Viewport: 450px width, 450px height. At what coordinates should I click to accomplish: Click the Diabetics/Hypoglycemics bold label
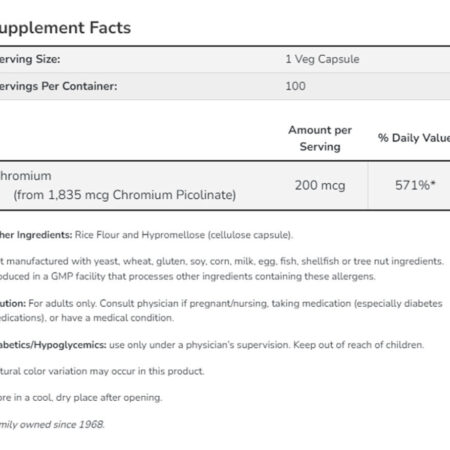click(53, 345)
